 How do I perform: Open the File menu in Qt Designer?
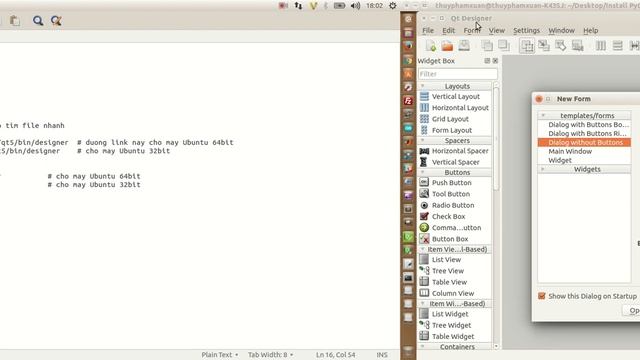click(x=428, y=31)
